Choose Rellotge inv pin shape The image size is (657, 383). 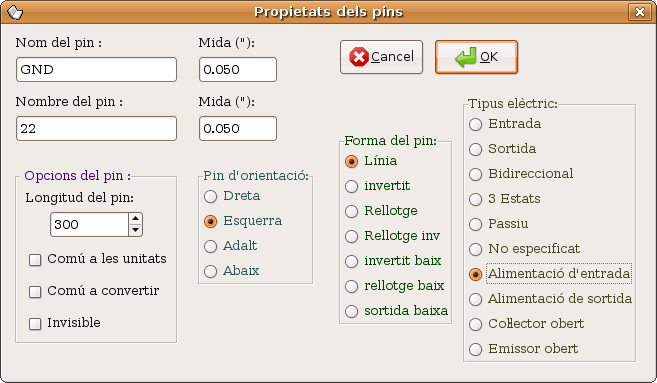(352, 236)
